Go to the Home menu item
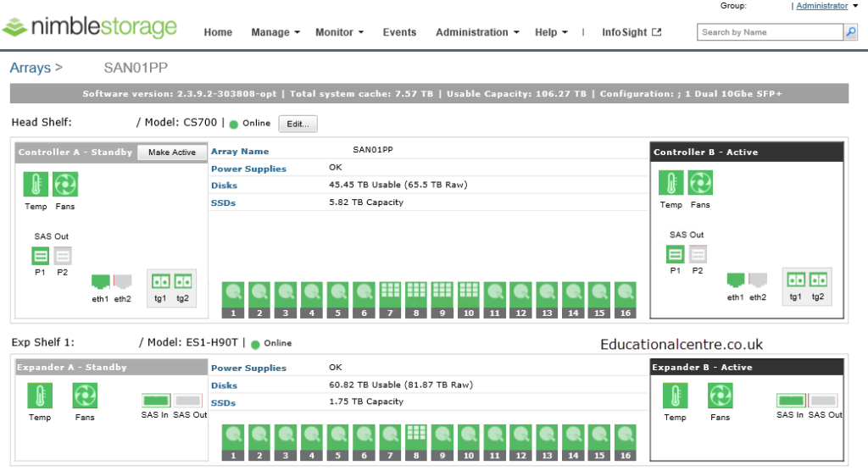 [x=218, y=32]
